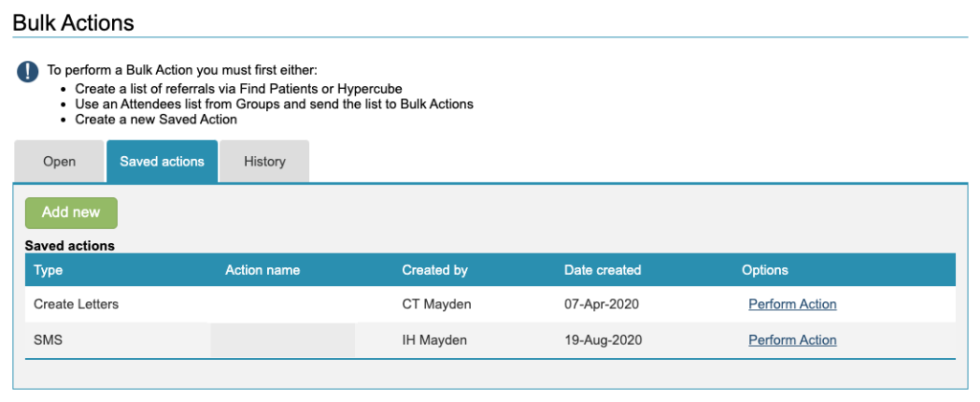This screenshot has height=402, width=980.
Task: Perform Action for the SMS row
Action: coord(791,340)
